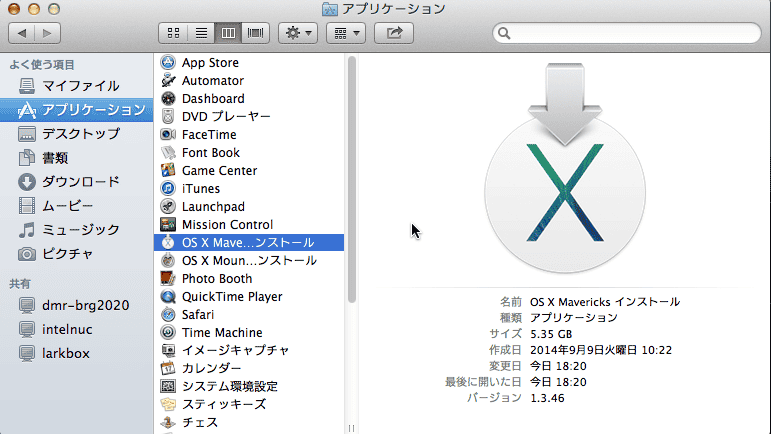This screenshot has width=771, height=434.
Task: Open ダウンロード in the sidebar
Action: coord(77,182)
